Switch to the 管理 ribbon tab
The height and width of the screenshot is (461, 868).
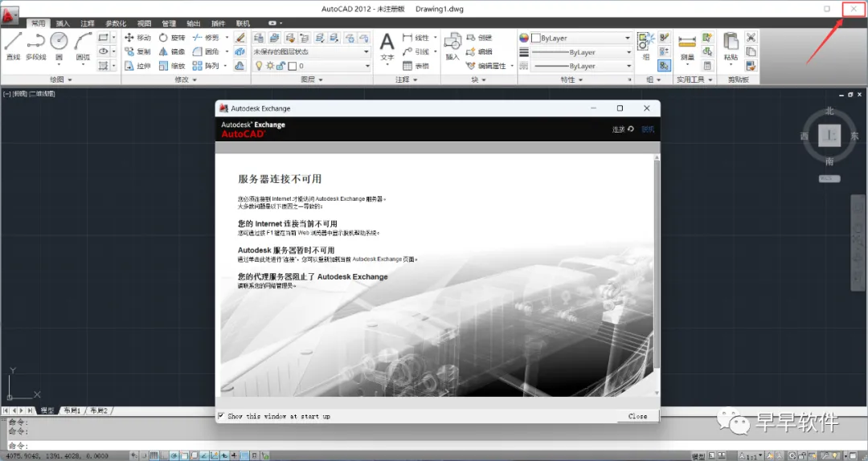pyautogui.click(x=169, y=23)
